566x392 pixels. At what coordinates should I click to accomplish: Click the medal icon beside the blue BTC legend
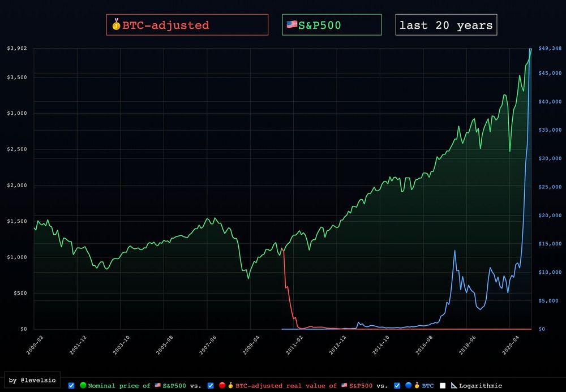coord(417,385)
